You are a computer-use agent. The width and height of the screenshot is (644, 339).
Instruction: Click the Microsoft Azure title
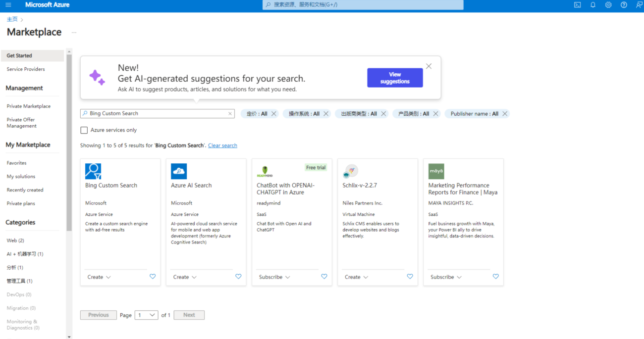pyautogui.click(x=47, y=5)
